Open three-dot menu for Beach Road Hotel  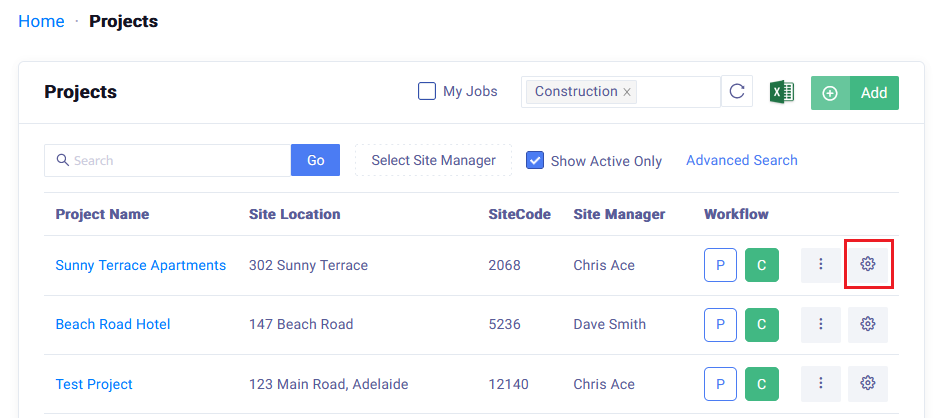820,324
